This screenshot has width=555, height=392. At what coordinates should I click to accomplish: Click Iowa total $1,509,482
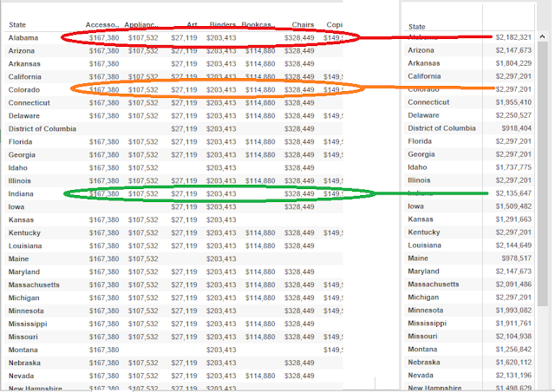[513, 206]
